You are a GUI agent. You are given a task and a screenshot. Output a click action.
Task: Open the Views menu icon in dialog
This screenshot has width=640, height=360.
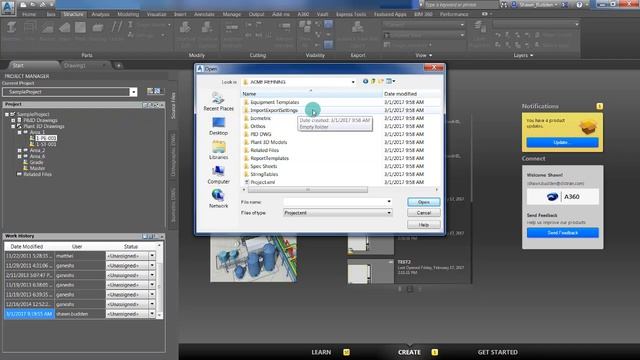(391, 82)
